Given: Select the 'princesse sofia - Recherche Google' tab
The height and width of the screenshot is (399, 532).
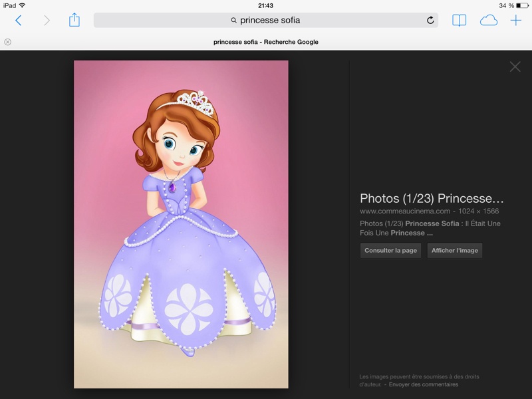Looking at the screenshot, I should coord(266,42).
